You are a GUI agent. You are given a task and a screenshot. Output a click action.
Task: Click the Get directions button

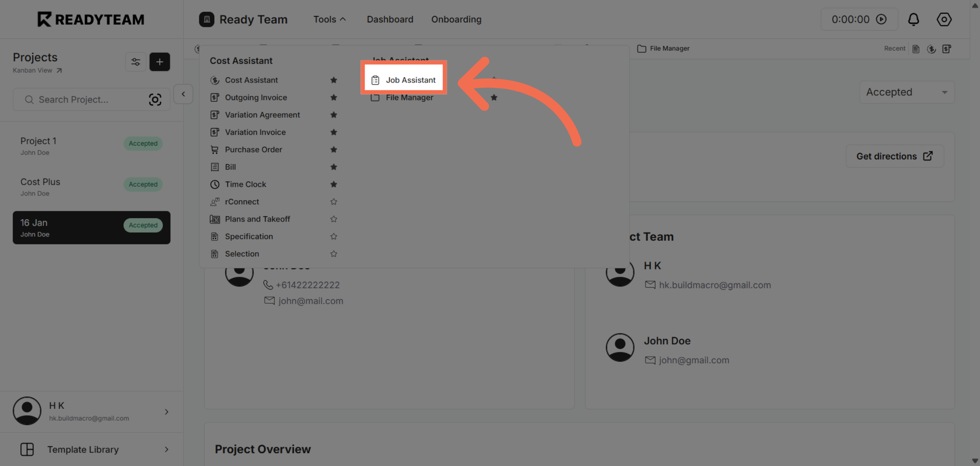pyautogui.click(x=894, y=156)
